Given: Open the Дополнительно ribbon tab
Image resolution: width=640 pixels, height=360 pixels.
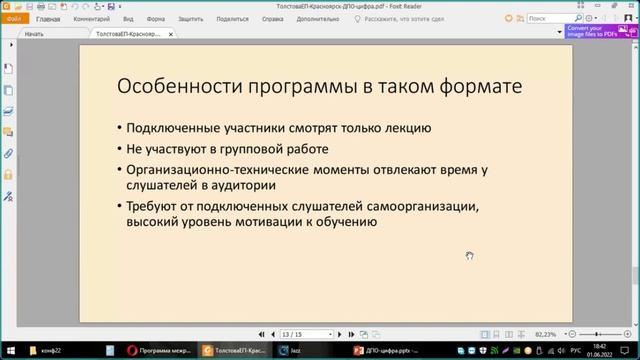Looking at the screenshot, I should pos(318,19).
